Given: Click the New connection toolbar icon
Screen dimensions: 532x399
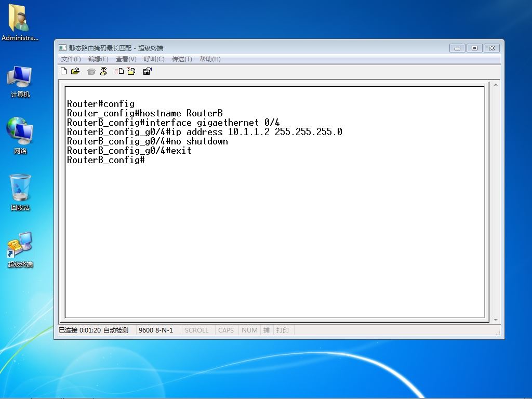Looking at the screenshot, I should pos(63,71).
